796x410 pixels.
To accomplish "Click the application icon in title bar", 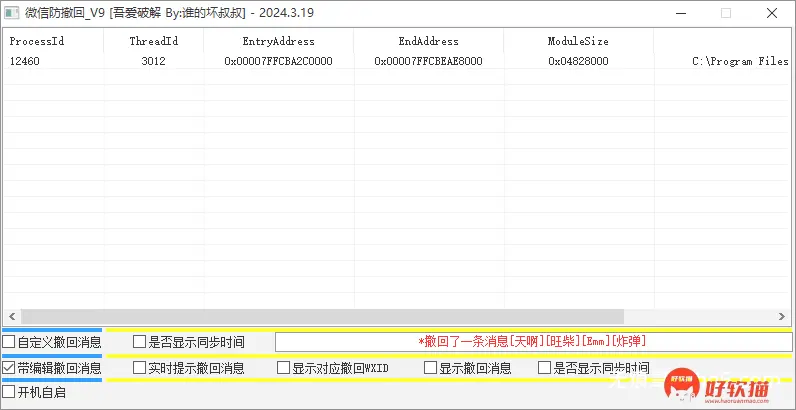I will tap(12, 13).
